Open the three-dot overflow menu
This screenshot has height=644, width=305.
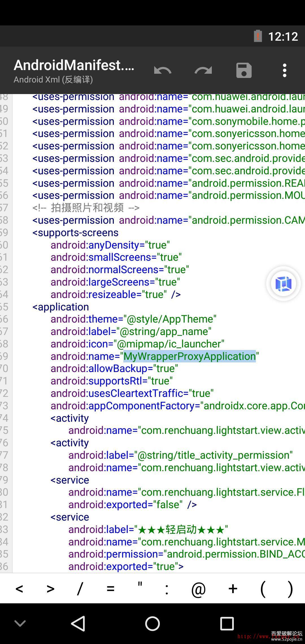[x=285, y=70]
